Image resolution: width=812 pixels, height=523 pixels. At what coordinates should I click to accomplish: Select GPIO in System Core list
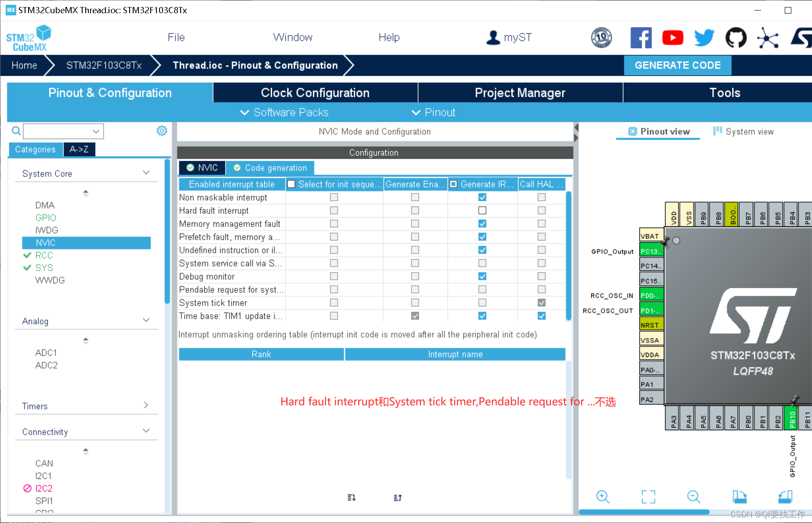coord(46,217)
